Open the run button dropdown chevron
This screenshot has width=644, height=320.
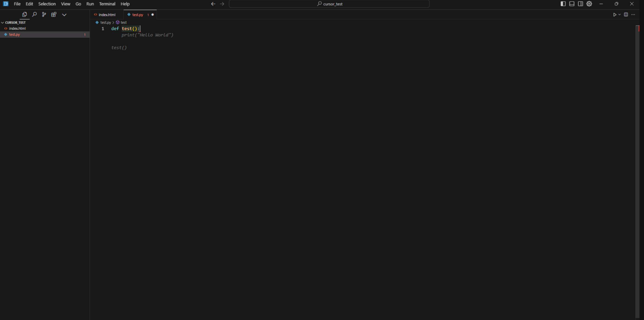click(619, 15)
